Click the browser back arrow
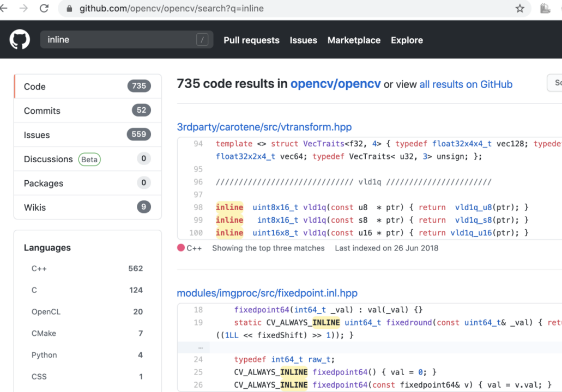This screenshot has height=392, width=562. [4, 8]
